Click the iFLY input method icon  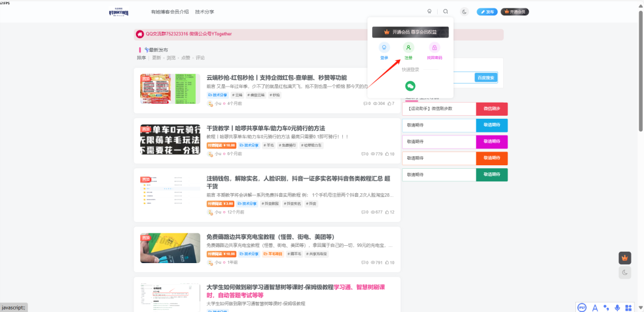tap(581, 307)
